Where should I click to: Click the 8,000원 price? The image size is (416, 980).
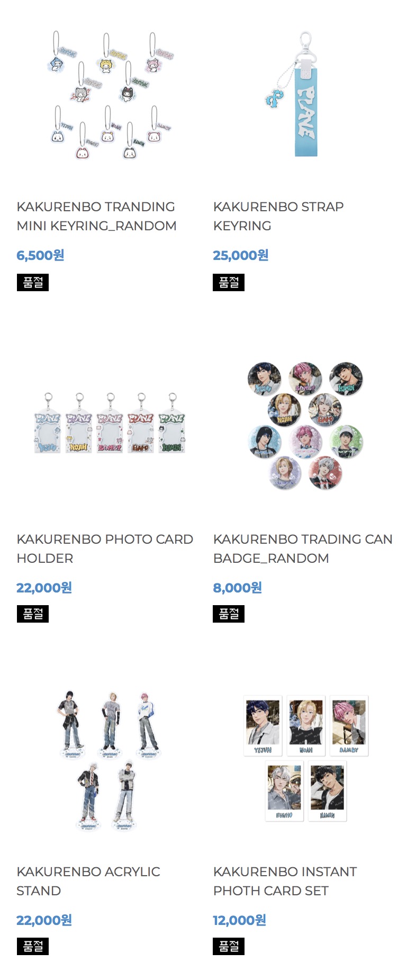coord(238,588)
